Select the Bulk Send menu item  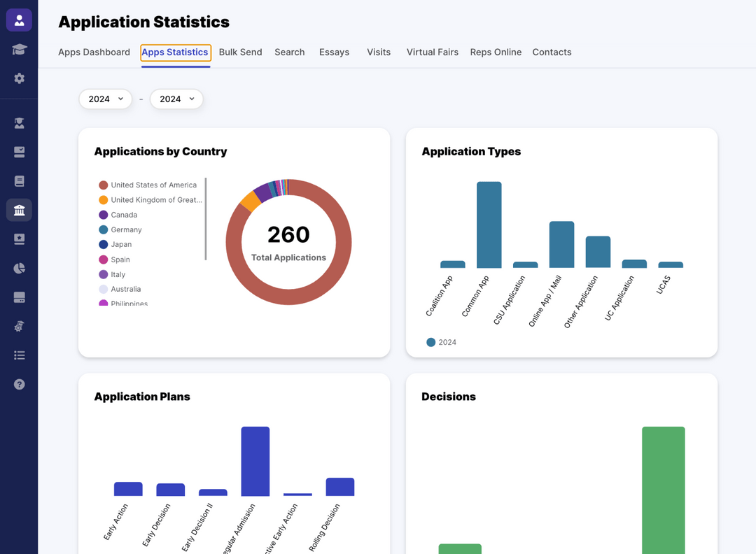[240, 52]
